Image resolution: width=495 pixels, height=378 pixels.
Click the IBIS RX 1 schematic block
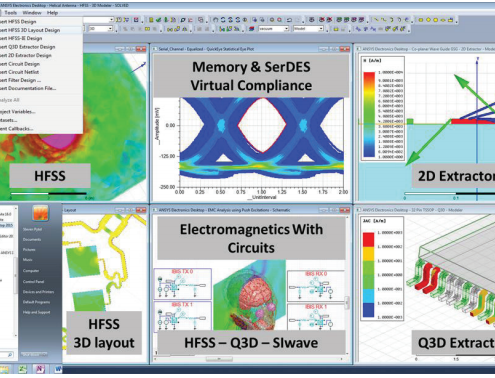coord(316,317)
